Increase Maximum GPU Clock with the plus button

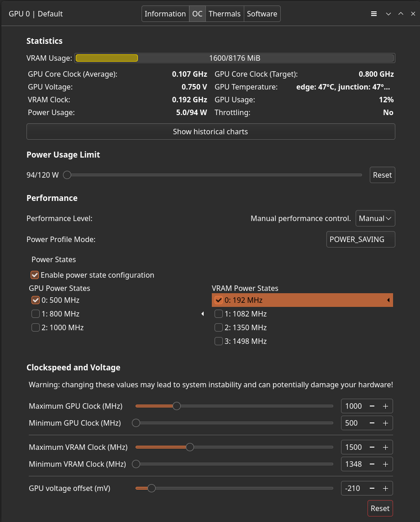(x=387, y=406)
